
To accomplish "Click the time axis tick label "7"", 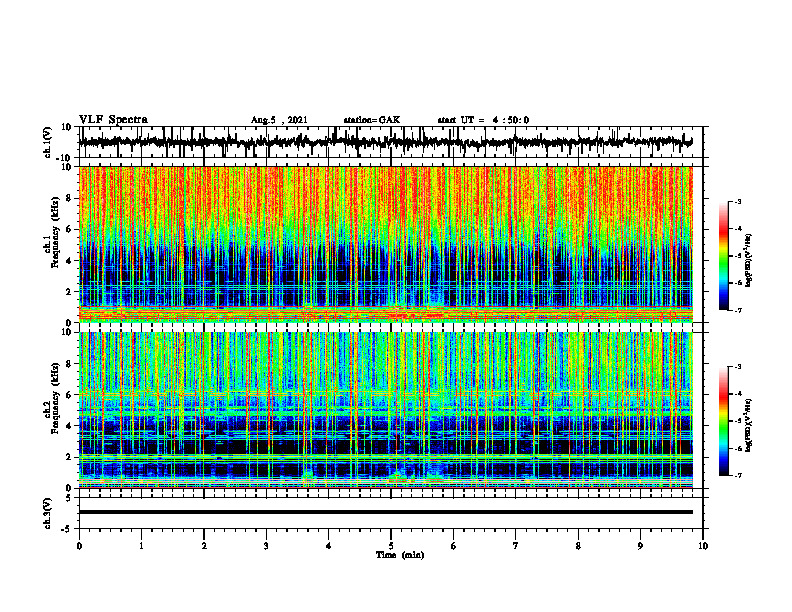I will click(516, 546).
